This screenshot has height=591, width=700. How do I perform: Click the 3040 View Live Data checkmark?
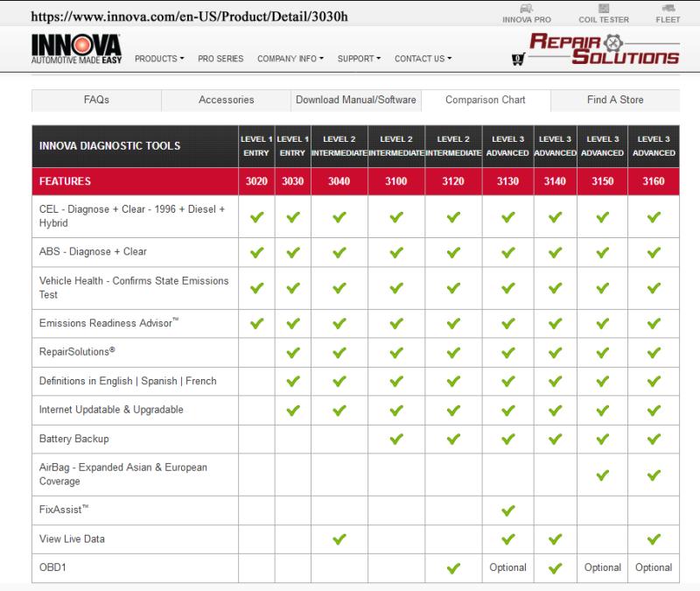pyautogui.click(x=339, y=539)
